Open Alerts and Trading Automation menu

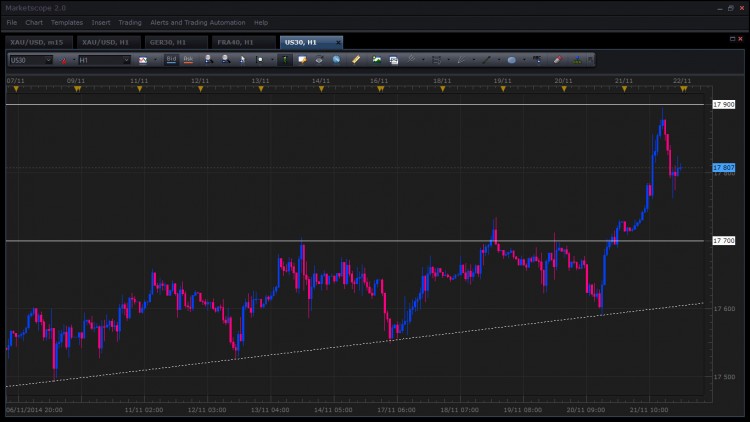point(198,22)
